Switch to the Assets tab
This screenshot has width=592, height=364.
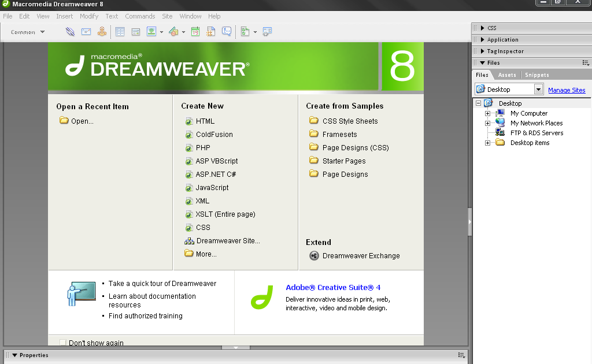(506, 75)
